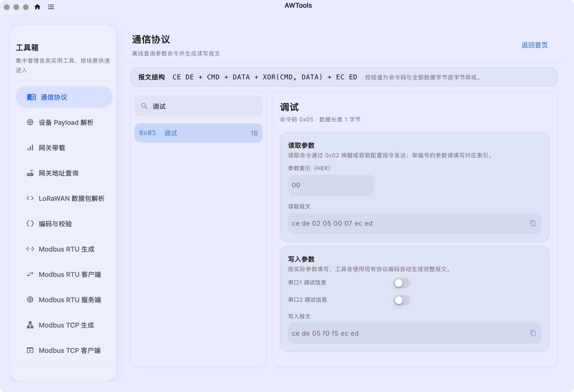Viewport: 574px width, 392px height.
Task: Open Modbus RTU 生成 entry
Action: click(64, 249)
